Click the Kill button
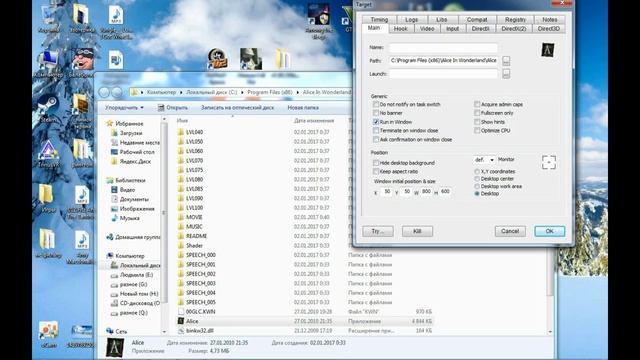640x360 pixels. coord(417,231)
